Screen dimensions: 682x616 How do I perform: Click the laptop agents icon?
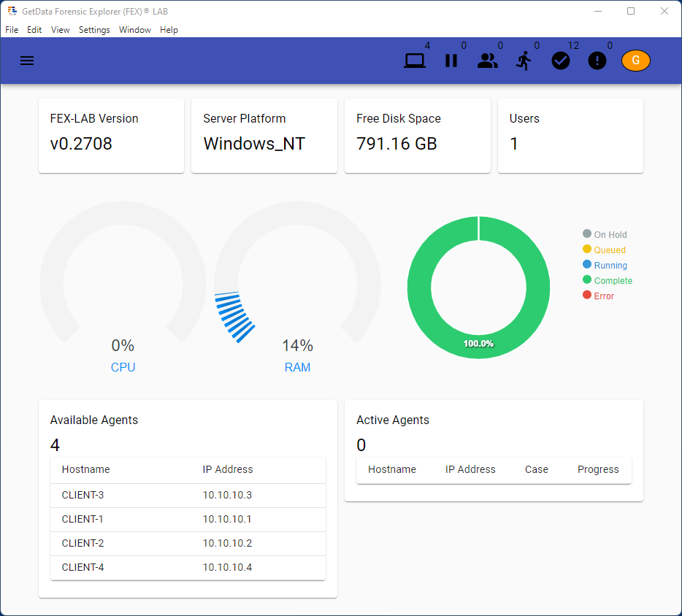click(x=415, y=61)
